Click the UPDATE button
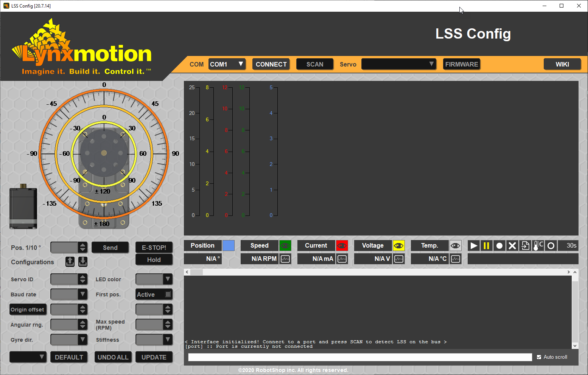The height and width of the screenshot is (375, 588). 154,357
